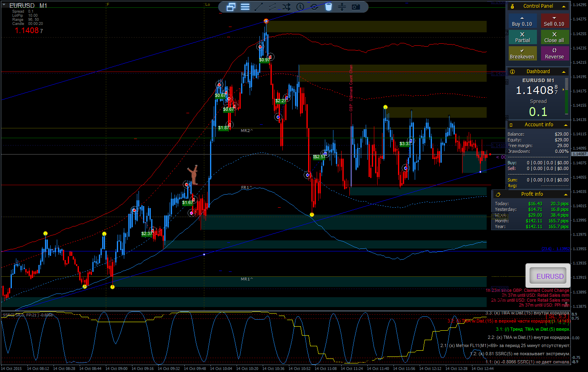The width and height of the screenshot is (588, 372).
Task: Click the EURUSD symbol button
Action: click(x=548, y=276)
